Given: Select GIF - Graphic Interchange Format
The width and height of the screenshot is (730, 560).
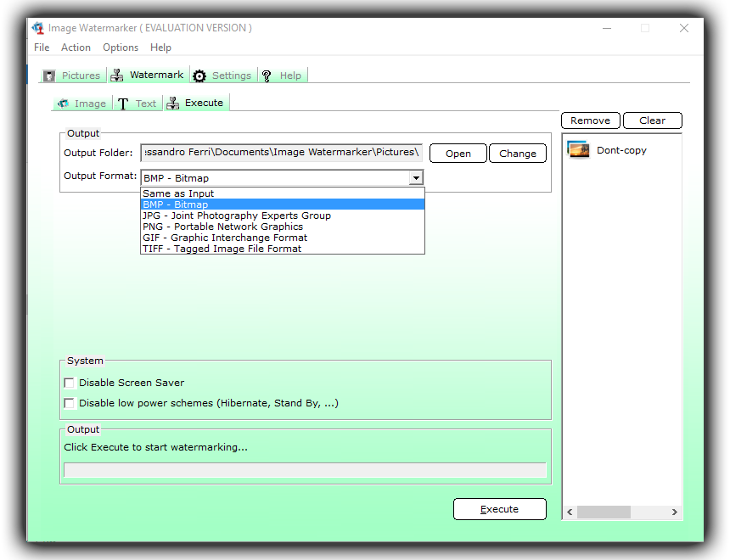Looking at the screenshot, I should click(282, 238).
